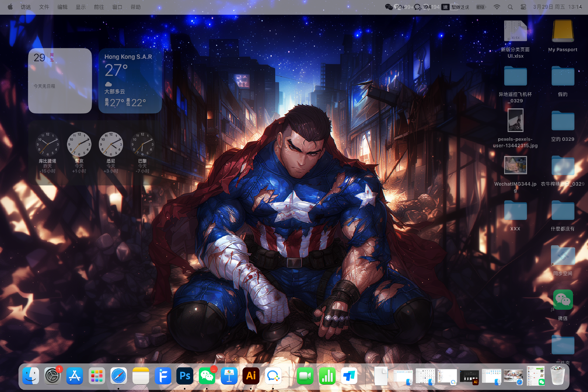Screen dimensions: 588x392
Task: Open System Settings in the Dock
Action: pos(53,376)
